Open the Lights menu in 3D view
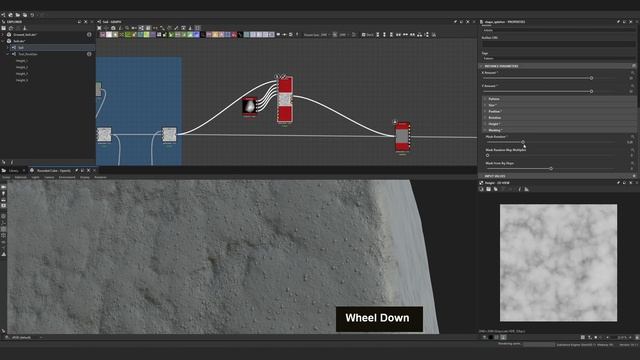640x360 pixels. click(x=36, y=177)
